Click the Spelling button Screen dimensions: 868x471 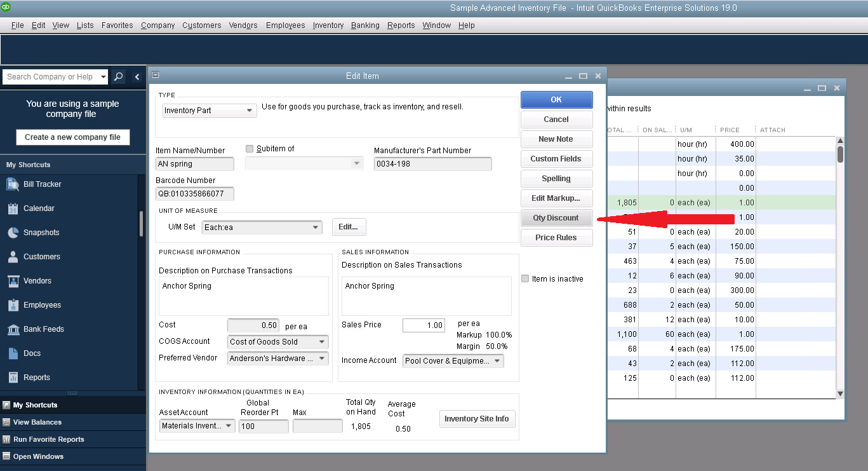pyautogui.click(x=557, y=179)
